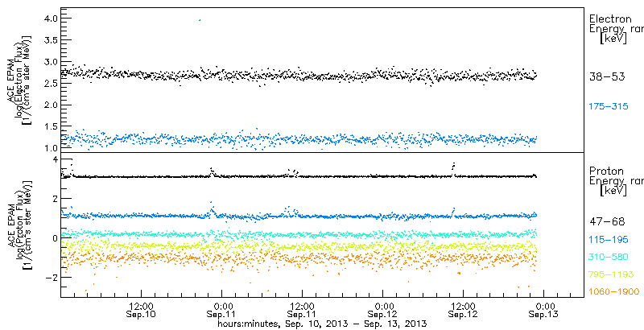Screen dimensions: 644x330
Task: Click the 12:00 Sep.11 time axis label
Action: 302,310
